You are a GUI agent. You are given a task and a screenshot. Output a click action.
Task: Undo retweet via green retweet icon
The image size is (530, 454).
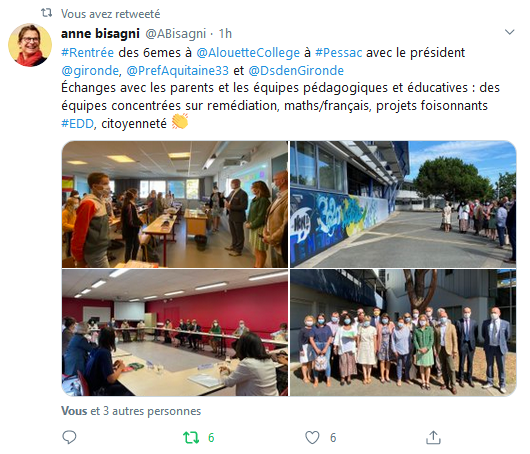point(191,437)
